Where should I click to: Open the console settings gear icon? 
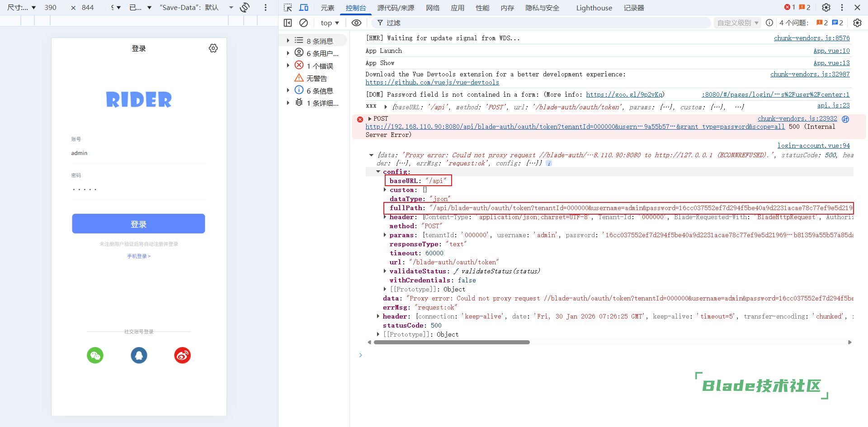(857, 23)
